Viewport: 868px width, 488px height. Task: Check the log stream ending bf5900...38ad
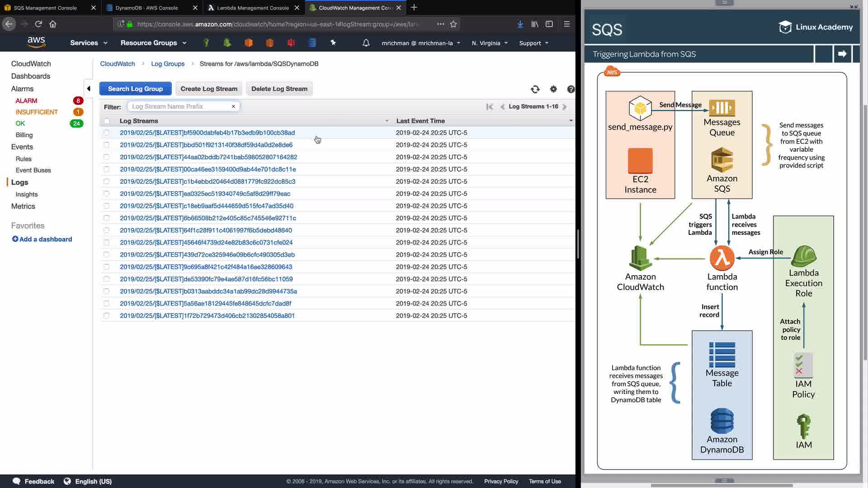coord(107,133)
